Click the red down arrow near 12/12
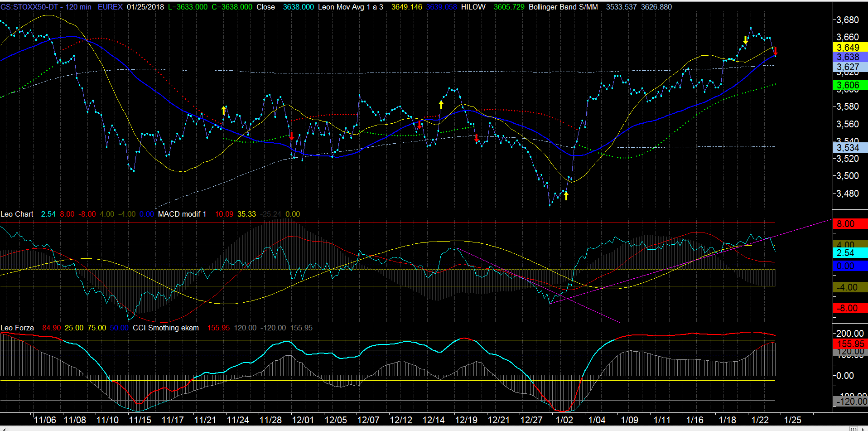The image size is (868, 431). pyautogui.click(x=420, y=124)
